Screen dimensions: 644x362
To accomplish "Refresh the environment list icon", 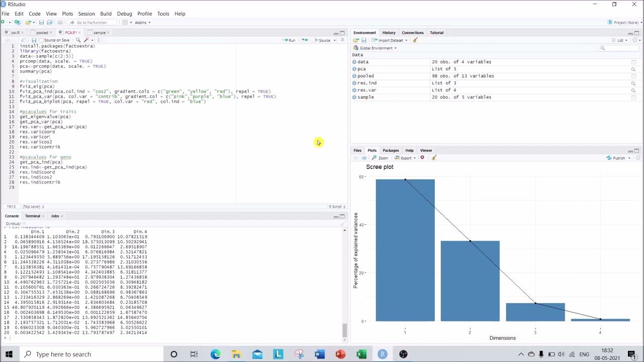I will point(635,40).
